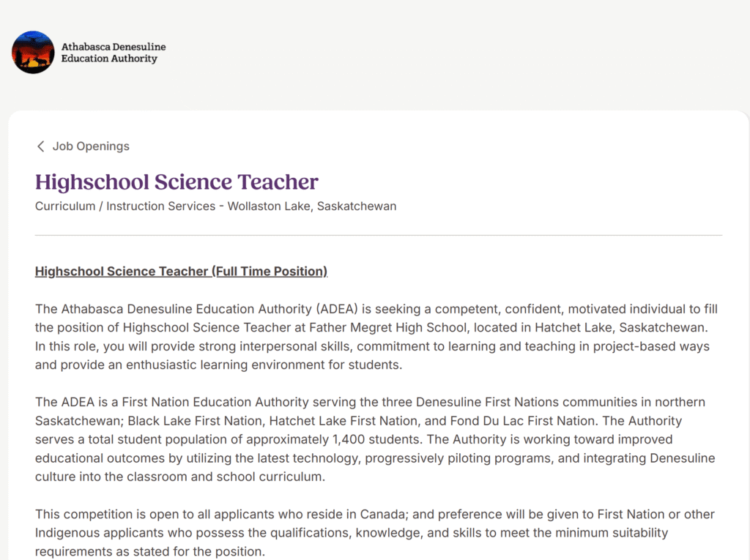
Task: Click the Athabasca Denesuline Education Authority header text
Action: click(113, 53)
